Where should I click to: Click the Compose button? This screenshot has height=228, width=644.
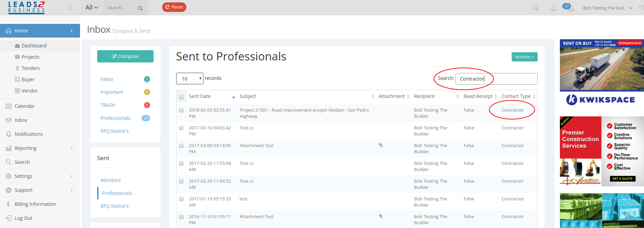coord(125,56)
